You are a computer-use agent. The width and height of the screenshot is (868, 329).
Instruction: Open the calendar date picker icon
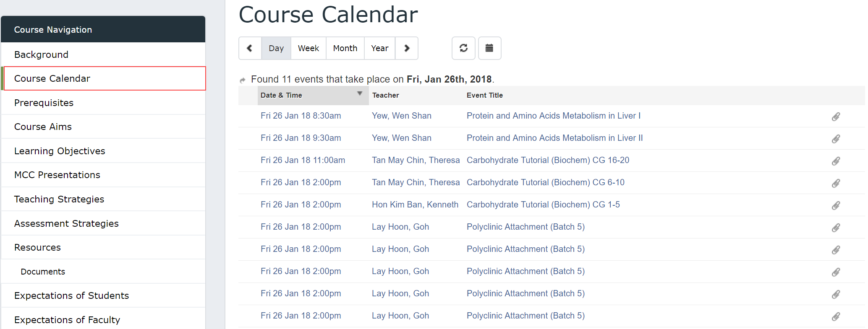489,48
